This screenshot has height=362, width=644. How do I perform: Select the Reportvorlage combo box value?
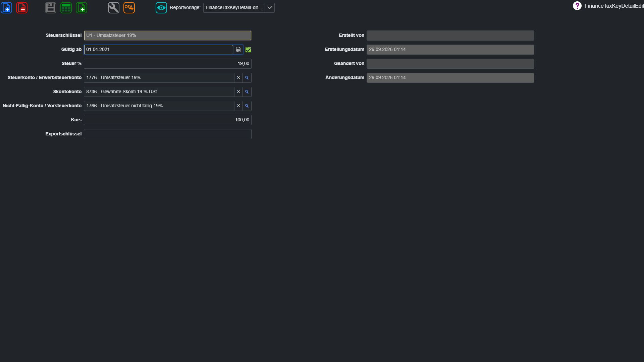click(x=234, y=8)
